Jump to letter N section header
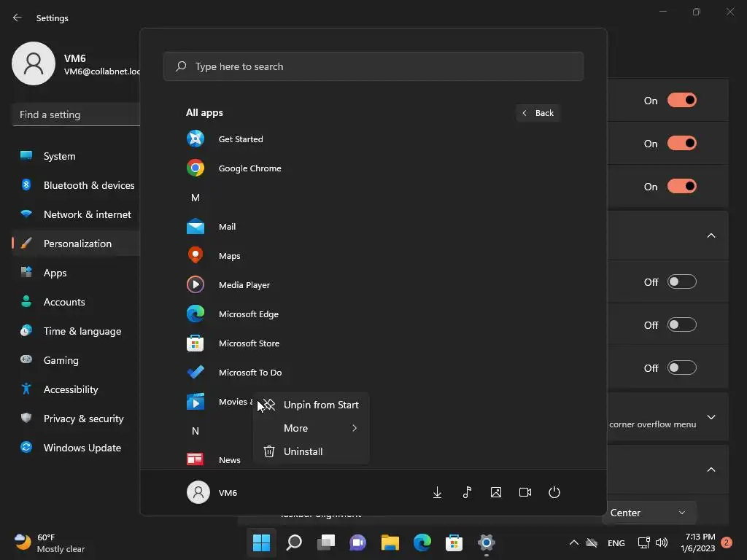 click(196, 430)
